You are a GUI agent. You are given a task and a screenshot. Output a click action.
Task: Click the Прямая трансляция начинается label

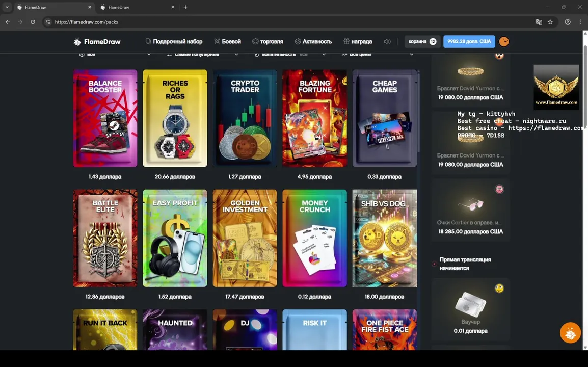(x=465, y=264)
